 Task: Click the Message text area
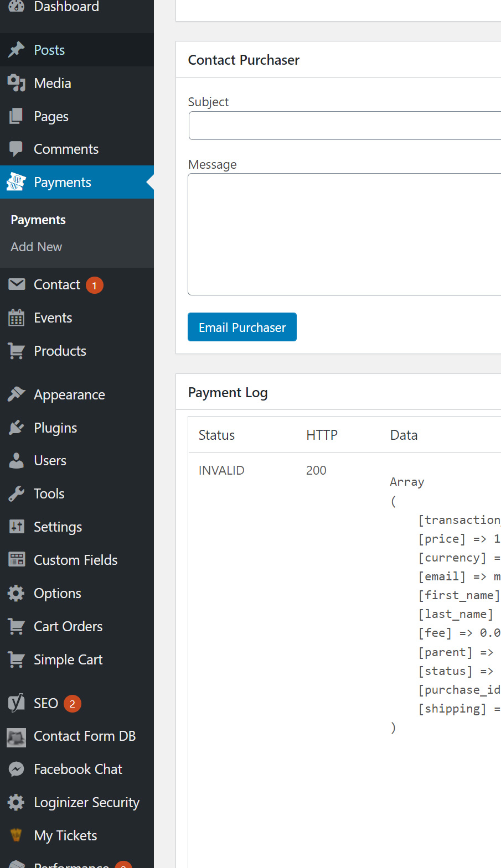(344, 234)
